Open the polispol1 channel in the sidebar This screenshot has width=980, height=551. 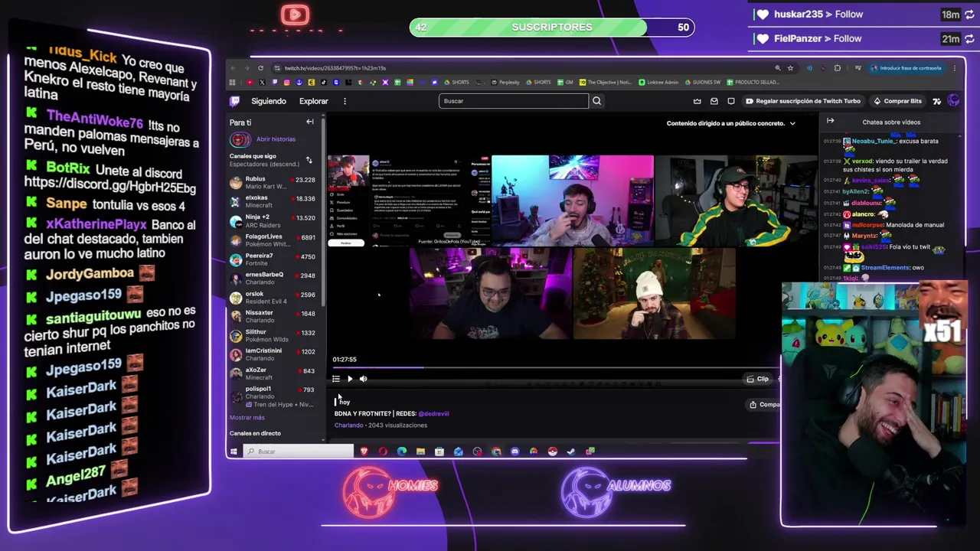click(273, 396)
